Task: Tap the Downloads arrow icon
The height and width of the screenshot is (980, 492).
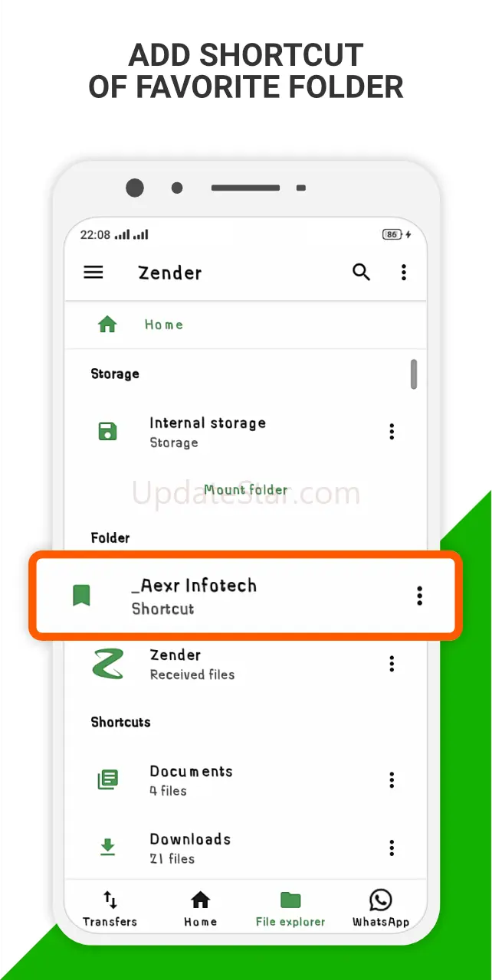Action: [108, 848]
